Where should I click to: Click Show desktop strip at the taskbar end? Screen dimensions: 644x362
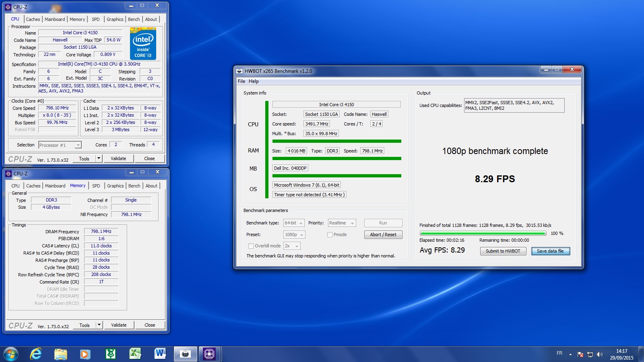[641, 354]
